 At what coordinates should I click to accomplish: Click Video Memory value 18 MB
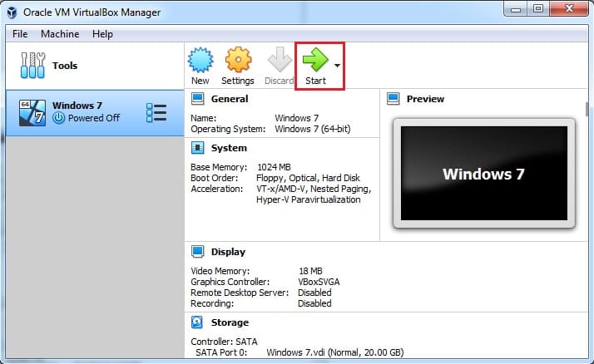pyautogui.click(x=310, y=271)
